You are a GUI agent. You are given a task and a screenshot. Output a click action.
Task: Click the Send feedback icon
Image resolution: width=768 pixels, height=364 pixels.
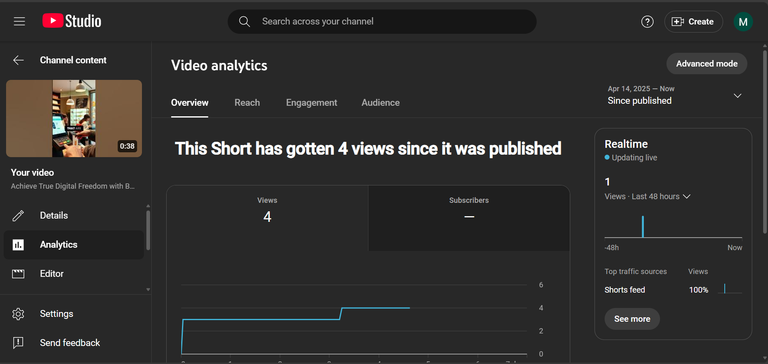18,343
